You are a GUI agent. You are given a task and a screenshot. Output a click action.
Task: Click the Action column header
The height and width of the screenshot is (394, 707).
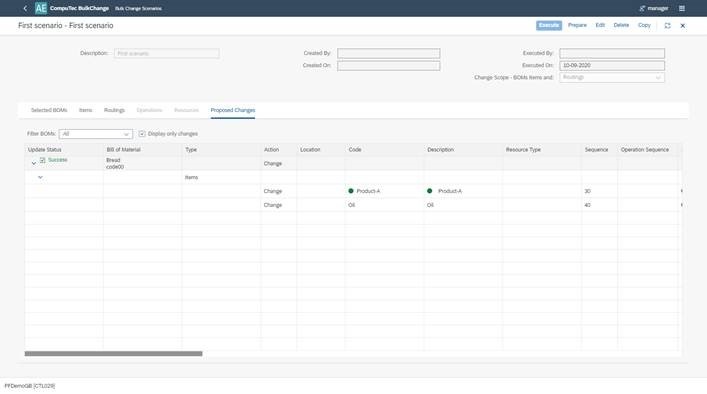click(279, 150)
